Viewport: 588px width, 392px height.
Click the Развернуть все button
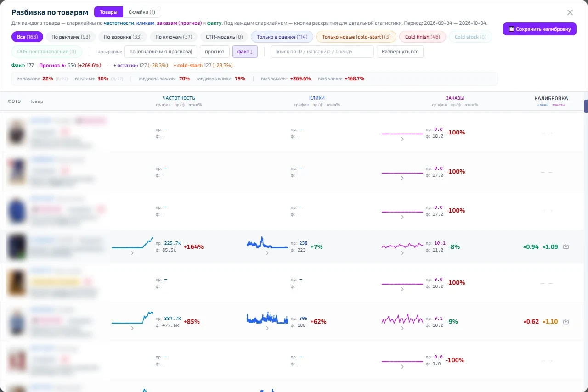pyautogui.click(x=400, y=51)
